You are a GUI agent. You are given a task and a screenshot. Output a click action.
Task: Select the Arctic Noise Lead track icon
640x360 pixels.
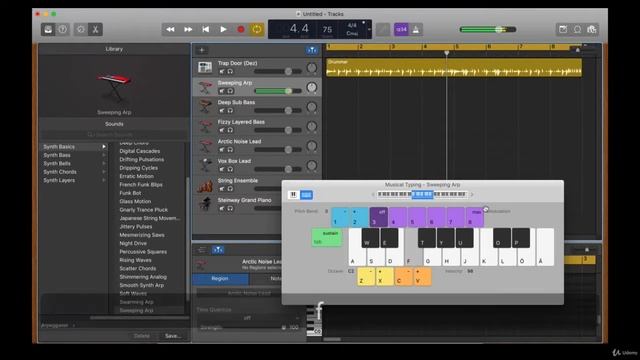pyautogui.click(x=205, y=145)
